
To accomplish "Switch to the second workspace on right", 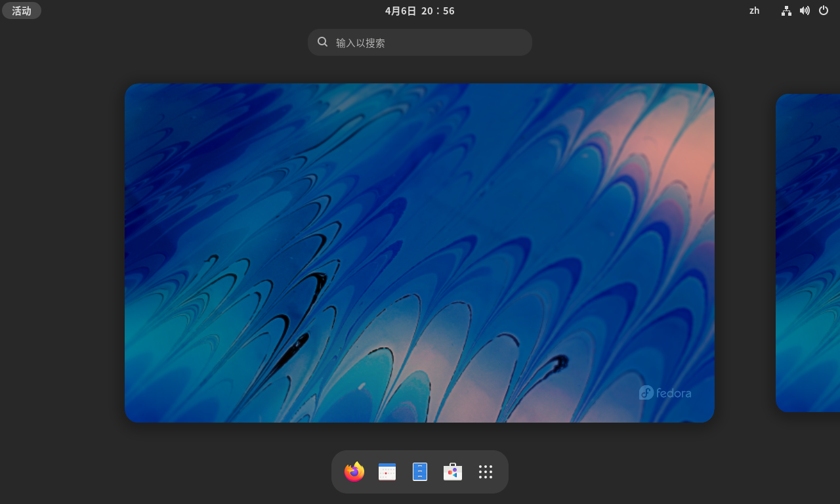I will pos(808,253).
